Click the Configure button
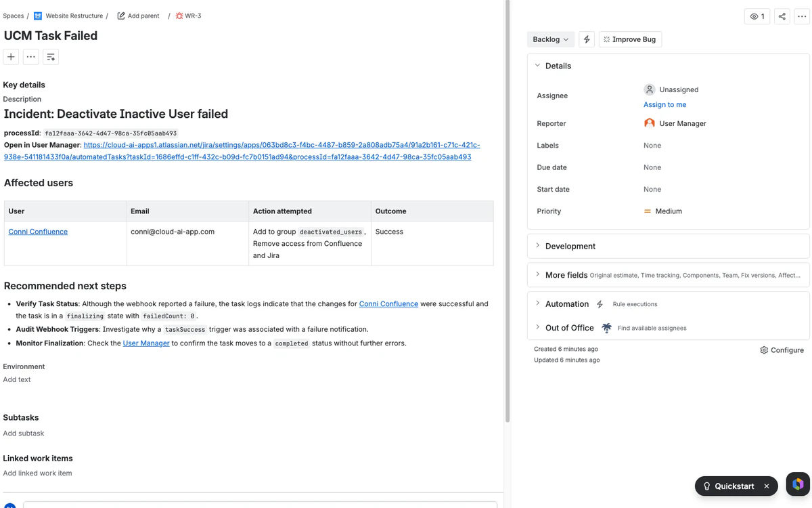The height and width of the screenshot is (508, 812). 782,350
